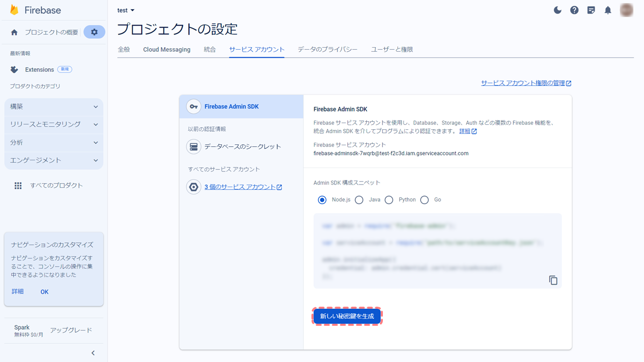Switch to the Cloud Messaging tab
This screenshot has width=644, height=362.
[167, 49]
